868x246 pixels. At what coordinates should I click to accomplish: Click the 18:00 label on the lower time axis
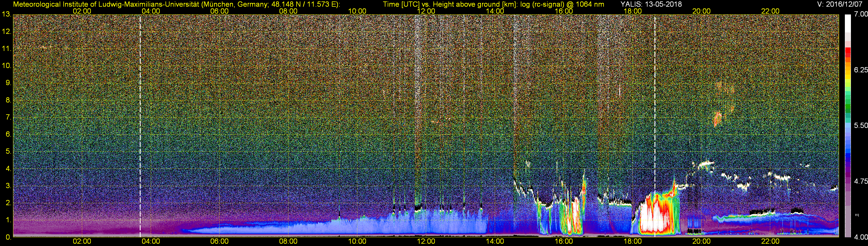(x=632, y=241)
